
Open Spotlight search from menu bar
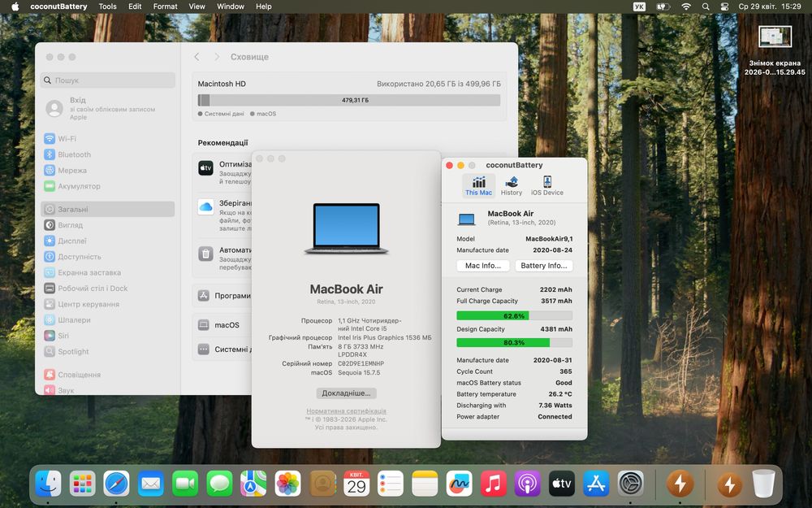point(706,7)
